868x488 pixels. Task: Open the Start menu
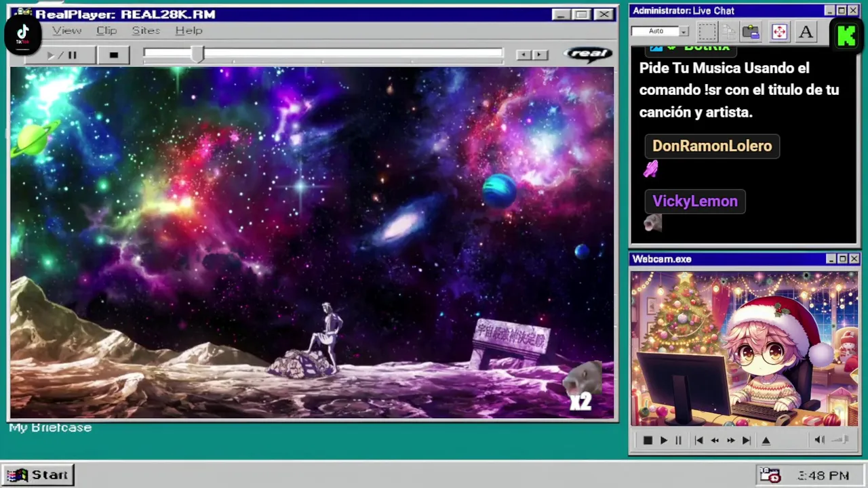(x=38, y=475)
